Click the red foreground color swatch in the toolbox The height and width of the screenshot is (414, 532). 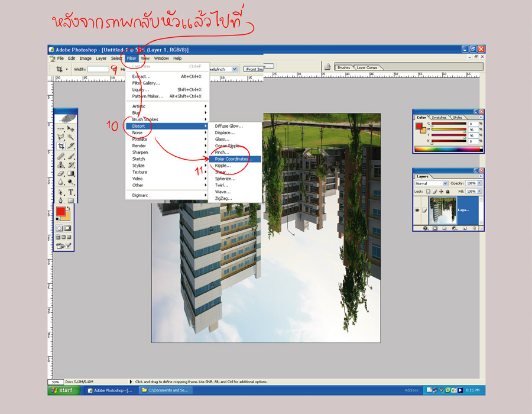pyautogui.click(x=60, y=212)
